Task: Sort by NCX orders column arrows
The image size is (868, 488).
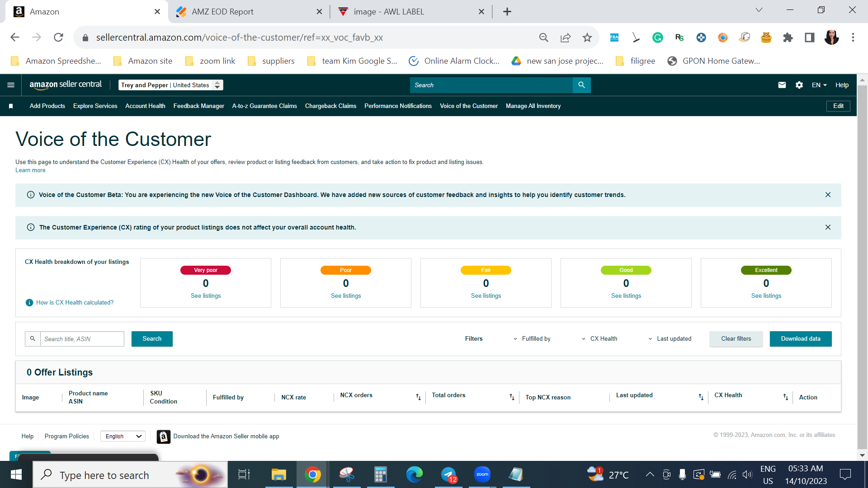Action: pyautogui.click(x=418, y=397)
